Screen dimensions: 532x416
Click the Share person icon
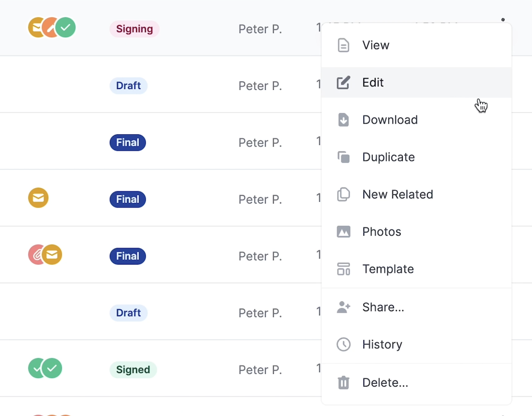click(x=343, y=307)
